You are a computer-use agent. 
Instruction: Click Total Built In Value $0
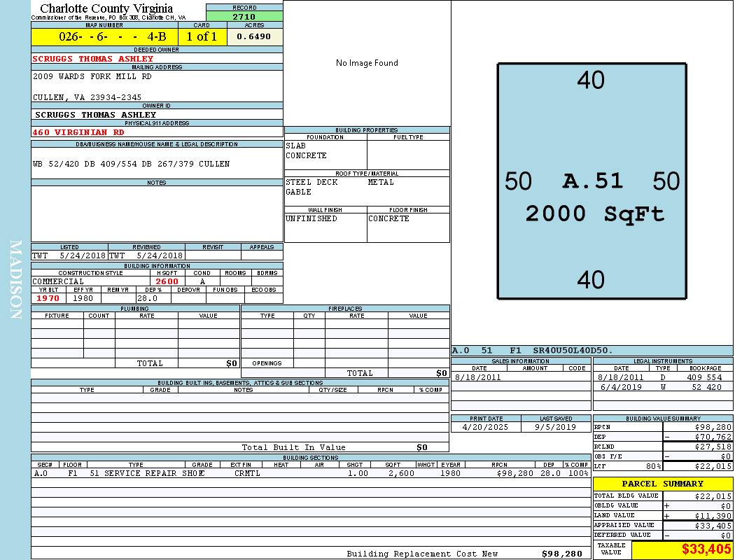422,447
